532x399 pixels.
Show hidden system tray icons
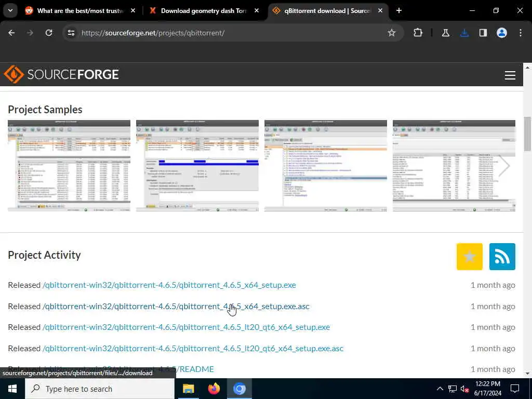point(440,389)
